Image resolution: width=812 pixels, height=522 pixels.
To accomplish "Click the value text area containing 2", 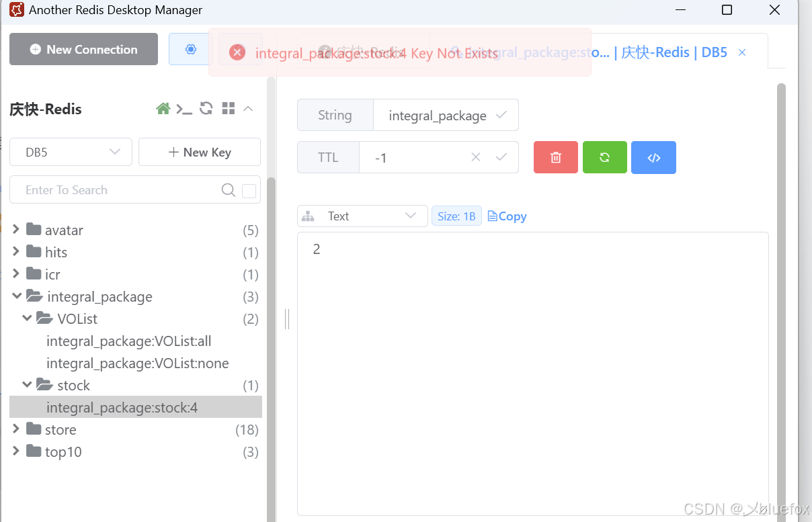I will (532, 374).
